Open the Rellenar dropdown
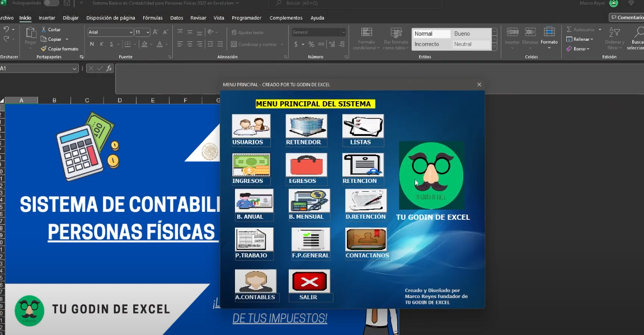644x335 pixels. point(580,39)
